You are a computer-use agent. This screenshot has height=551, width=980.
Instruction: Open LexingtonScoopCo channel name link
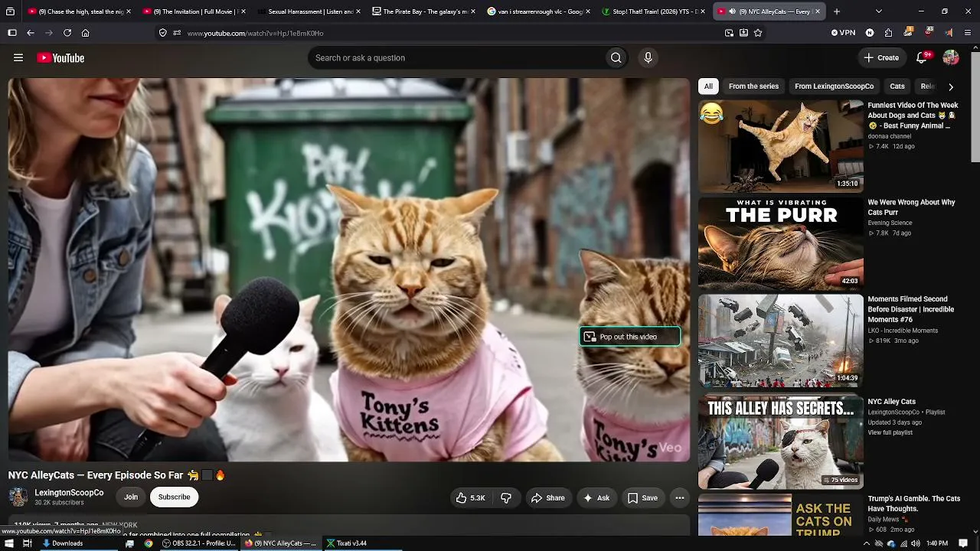(69, 493)
